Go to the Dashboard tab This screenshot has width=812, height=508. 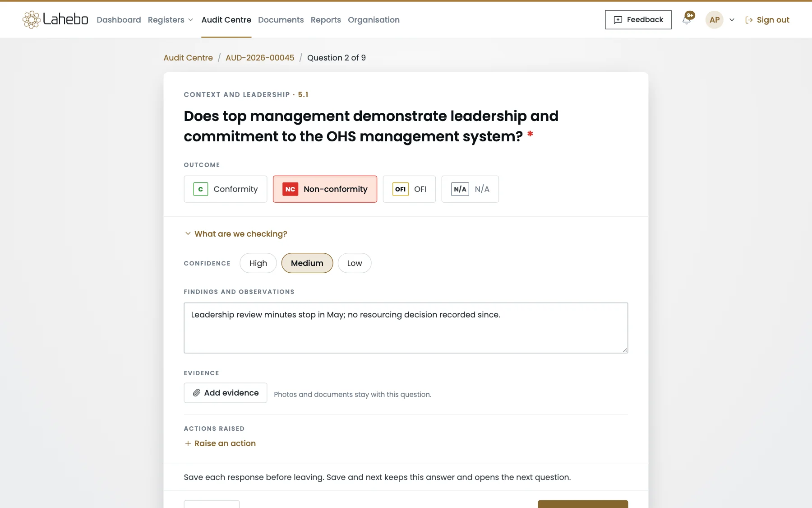119,20
